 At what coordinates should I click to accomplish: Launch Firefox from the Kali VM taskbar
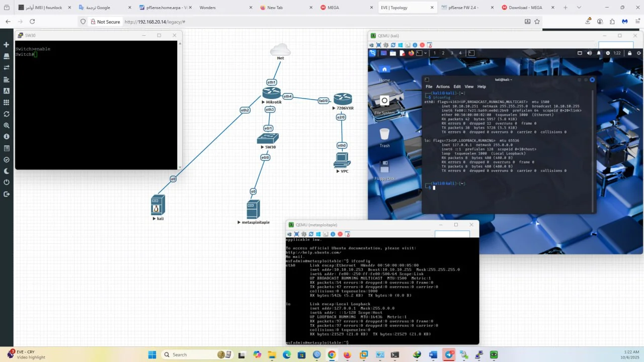point(411,53)
